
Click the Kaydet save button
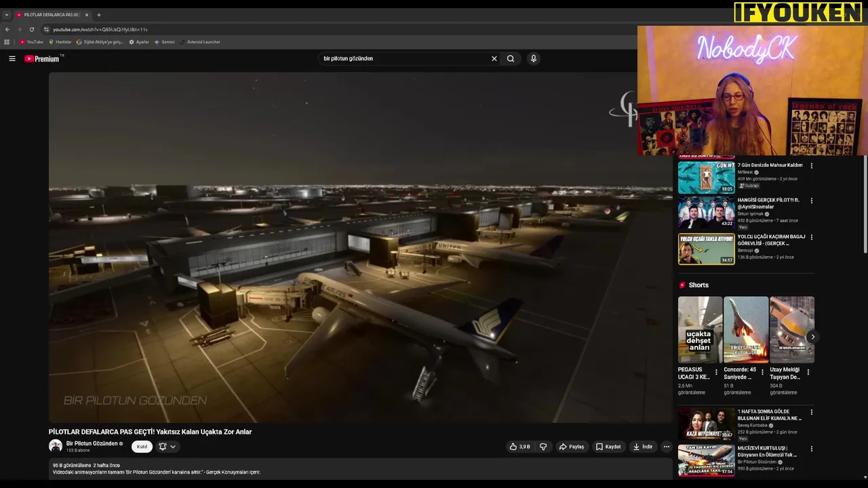tap(608, 447)
